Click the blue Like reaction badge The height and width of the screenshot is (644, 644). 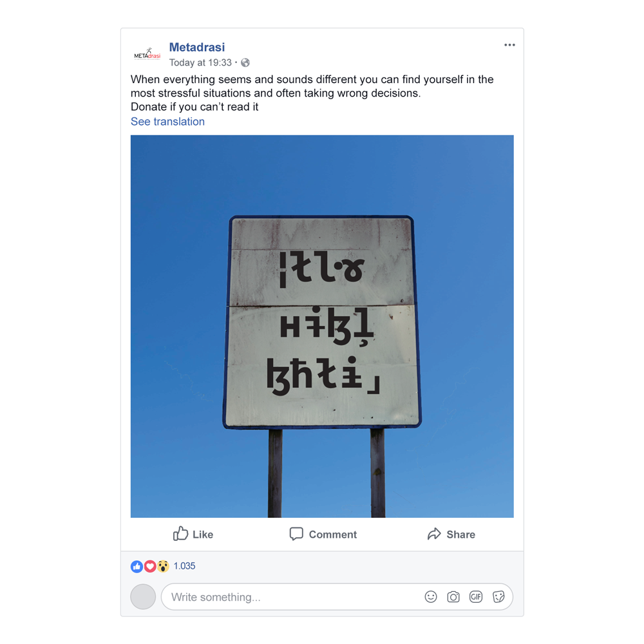[137, 566]
